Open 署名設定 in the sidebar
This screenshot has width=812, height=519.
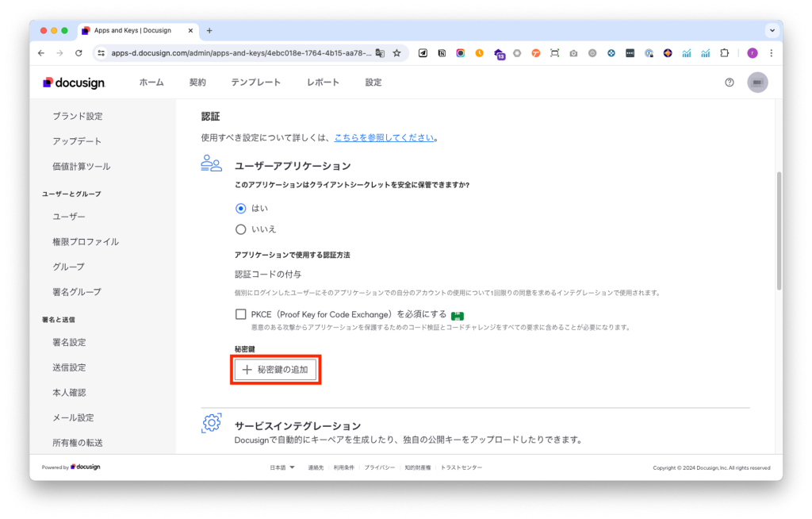click(69, 342)
